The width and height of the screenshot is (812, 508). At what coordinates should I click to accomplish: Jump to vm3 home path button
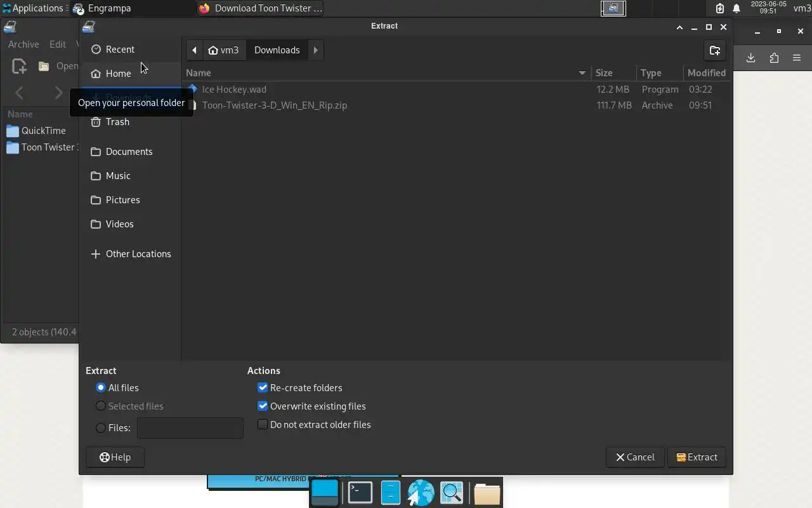pyautogui.click(x=223, y=50)
